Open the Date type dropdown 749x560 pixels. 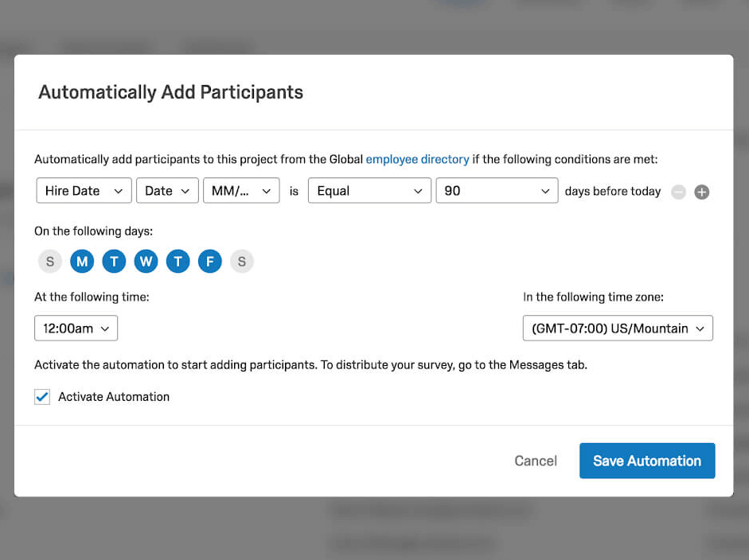tap(167, 190)
